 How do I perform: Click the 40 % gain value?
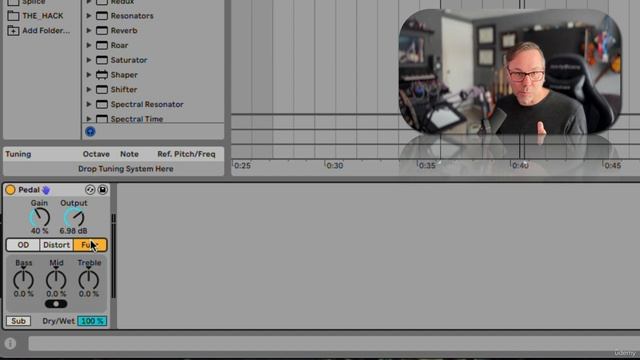point(39,231)
